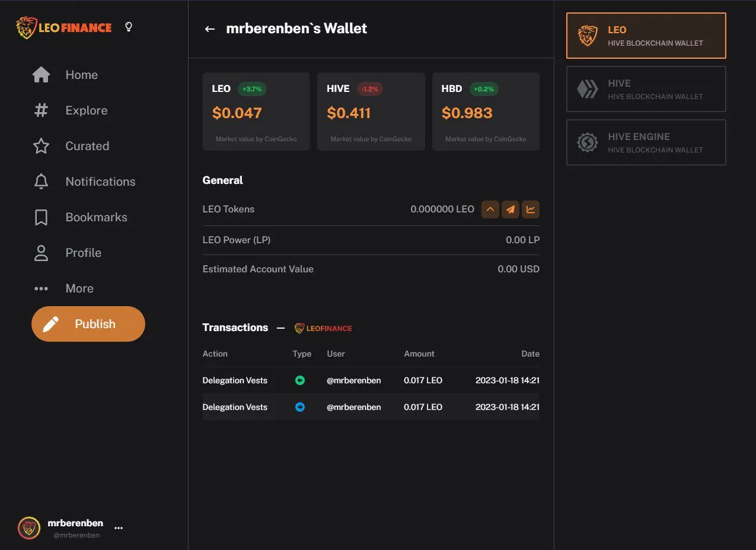Click the LEOFINANCE logo next to Transactions
The width and height of the screenshot is (756, 550).
(323, 328)
